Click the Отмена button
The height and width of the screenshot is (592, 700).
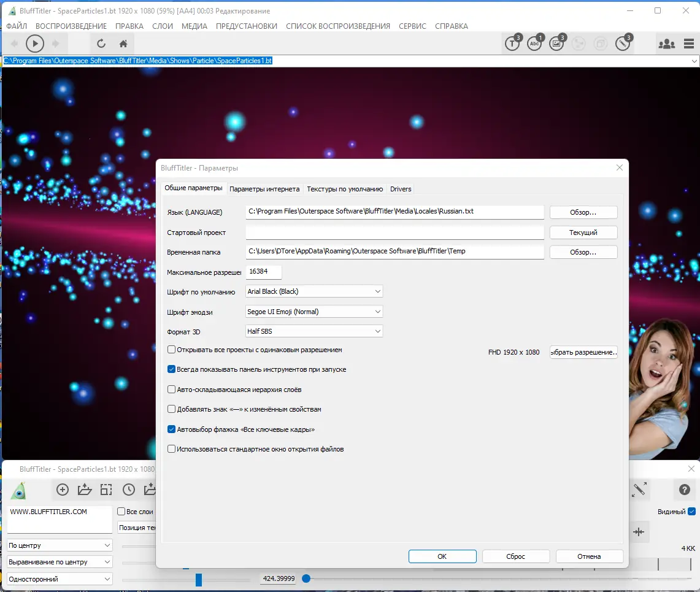(x=589, y=556)
